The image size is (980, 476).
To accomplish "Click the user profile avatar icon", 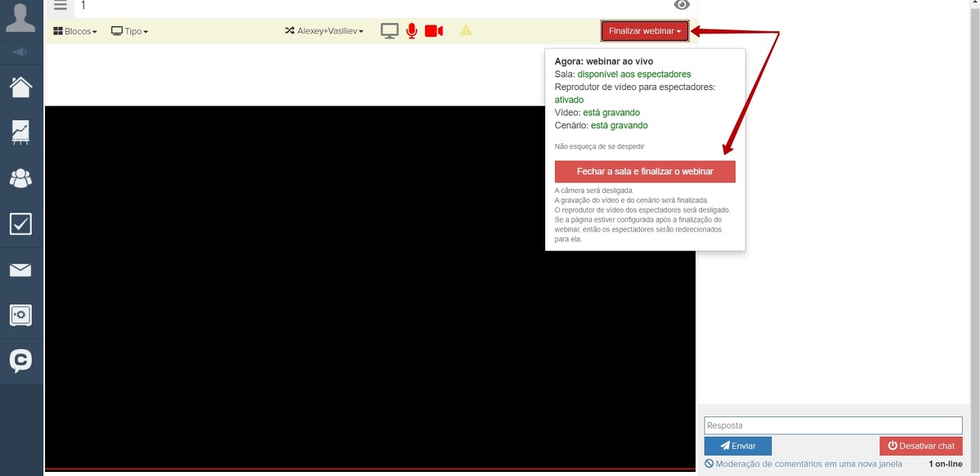I will tap(20, 18).
